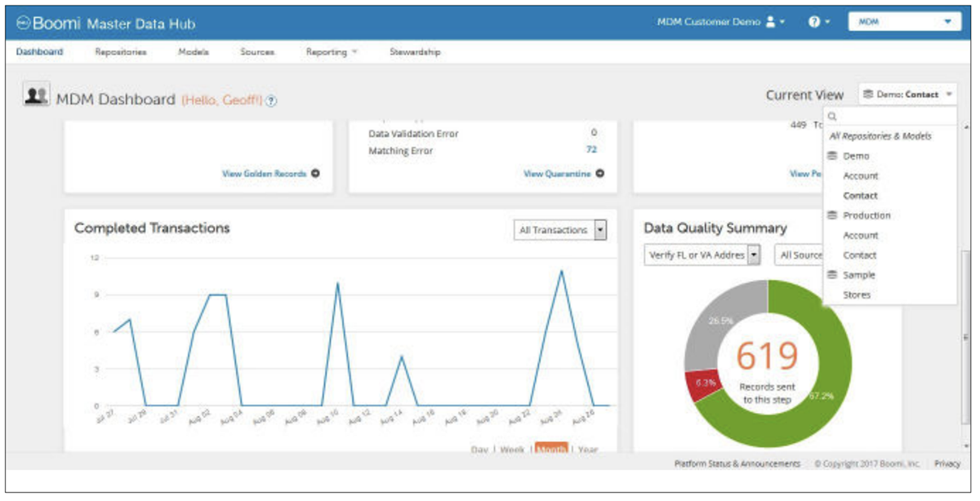Select the Demo repository entry
Screen dimensions: 980x501
pos(857,156)
